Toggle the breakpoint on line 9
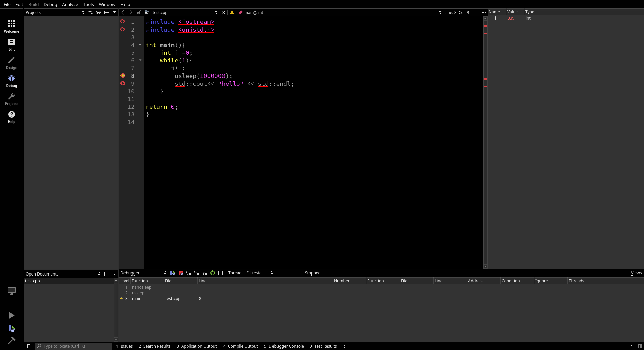 (123, 84)
